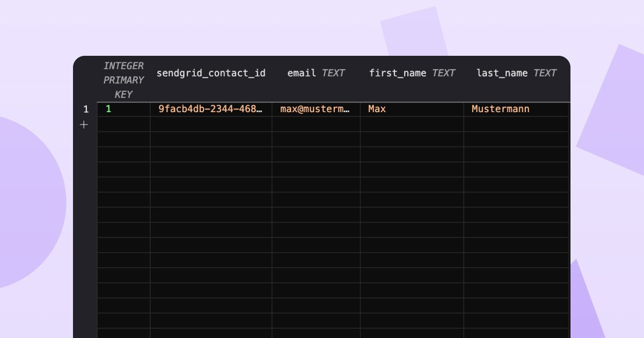Viewport: 644px width, 338px height.
Task: Select the truncated 9facb4db contact id cell
Action: tap(211, 109)
